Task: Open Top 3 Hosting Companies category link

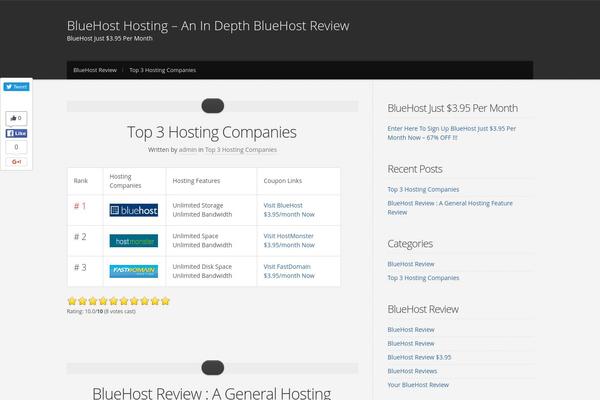Action: point(423,278)
